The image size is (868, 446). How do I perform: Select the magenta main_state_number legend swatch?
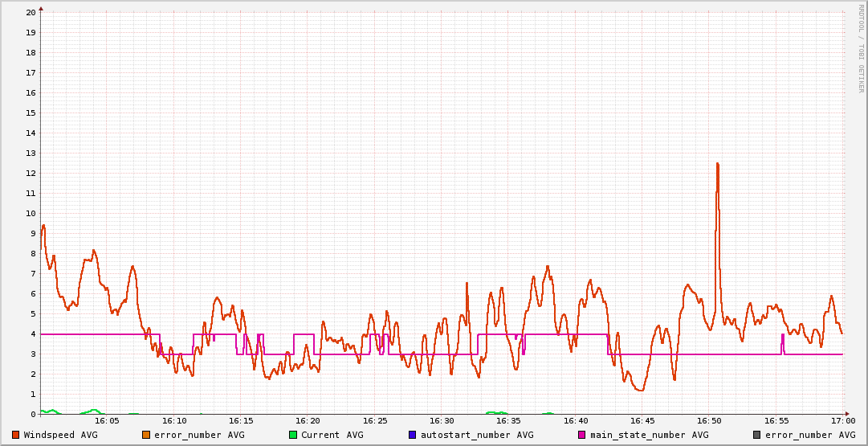pos(582,435)
